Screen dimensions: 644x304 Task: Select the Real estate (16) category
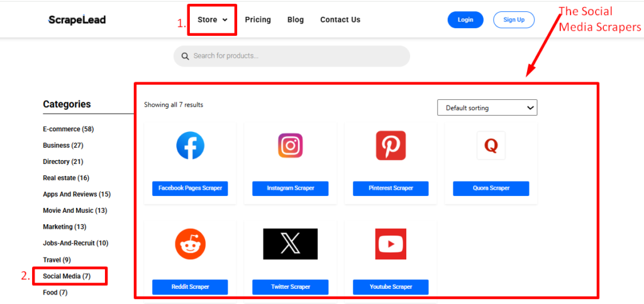(x=65, y=178)
